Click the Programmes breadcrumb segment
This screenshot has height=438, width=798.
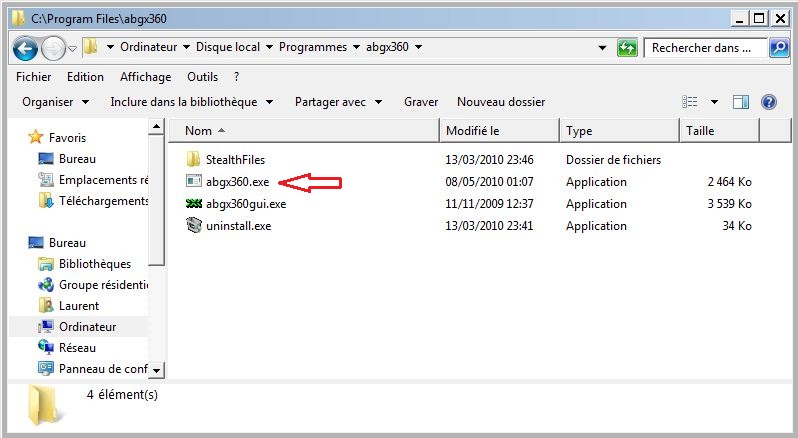(x=313, y=47)
